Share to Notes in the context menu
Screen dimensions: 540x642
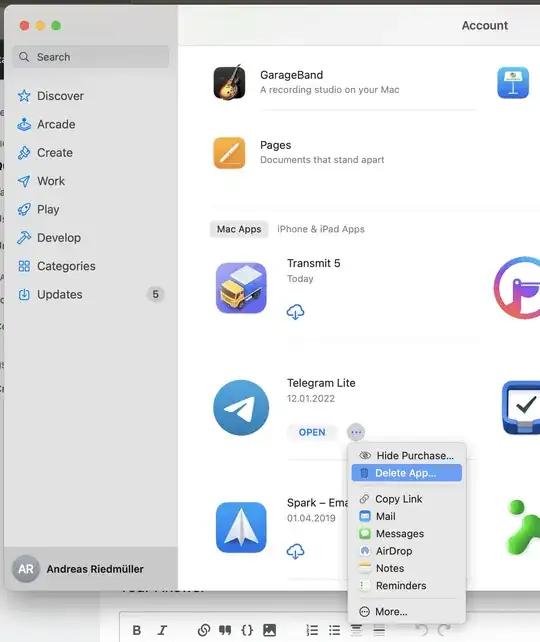point(407,568)
